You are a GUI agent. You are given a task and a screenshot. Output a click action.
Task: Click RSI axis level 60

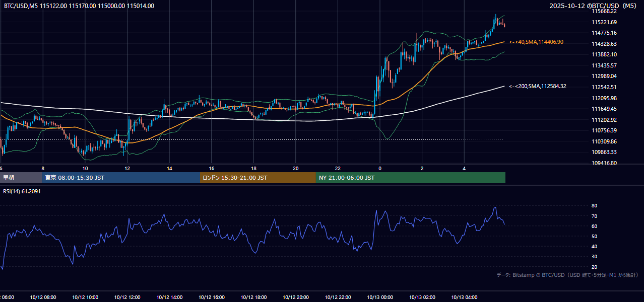point(594,226)
